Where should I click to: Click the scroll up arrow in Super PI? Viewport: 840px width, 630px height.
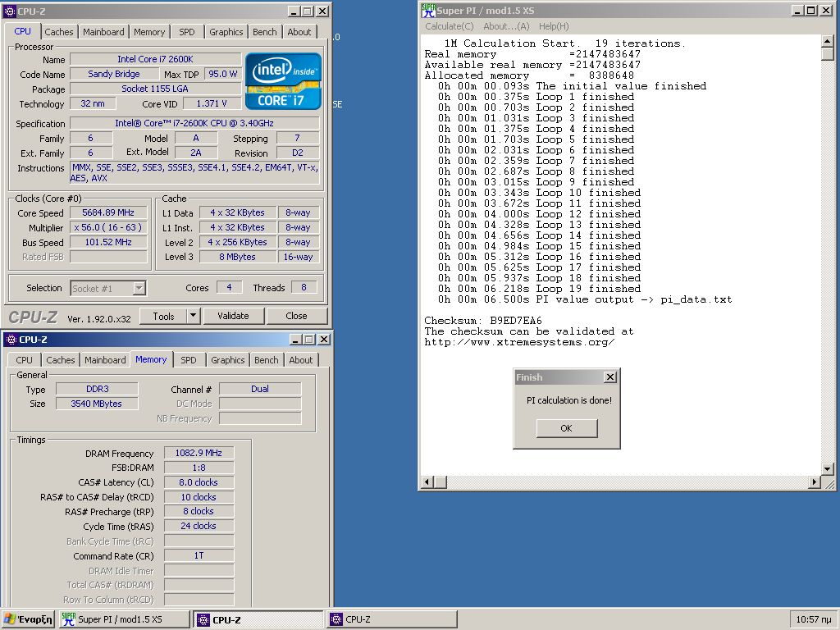(827, 41)
